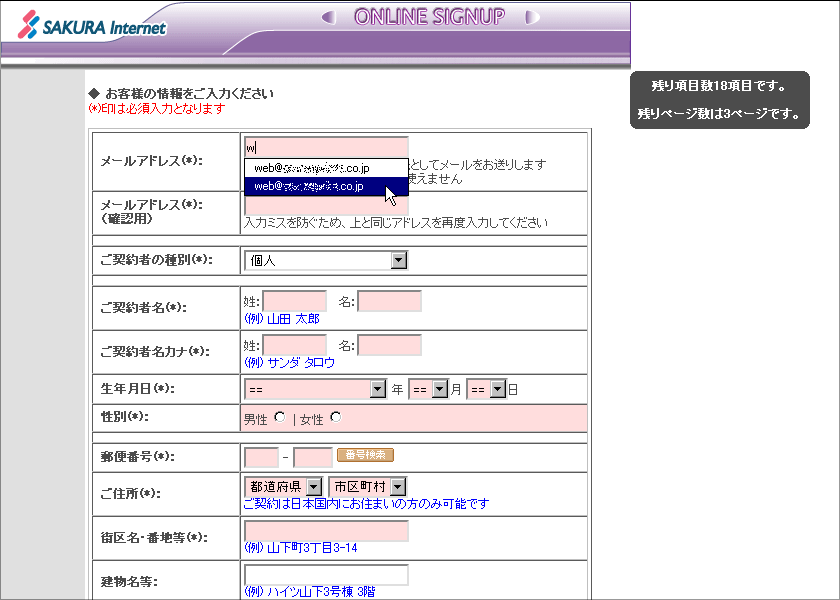The width and height of the screenshot is (840, 600).
Task: Click the red required-fields note (*)印は必須入力となります
Action: click(x=156, y=109)
